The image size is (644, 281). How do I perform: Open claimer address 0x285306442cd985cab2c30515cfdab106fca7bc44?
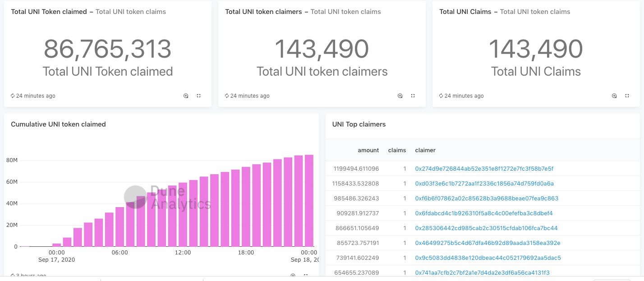[x=487, y=228]
